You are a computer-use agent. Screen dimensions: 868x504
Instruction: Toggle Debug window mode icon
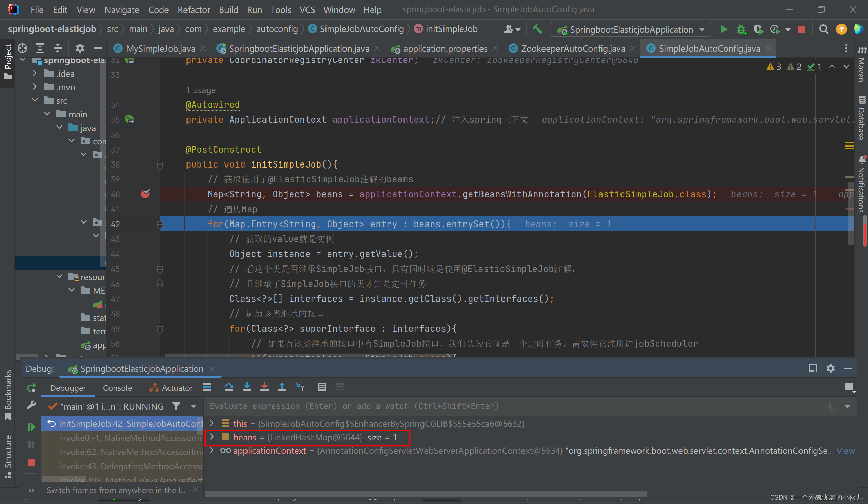(x=812, y=369)
